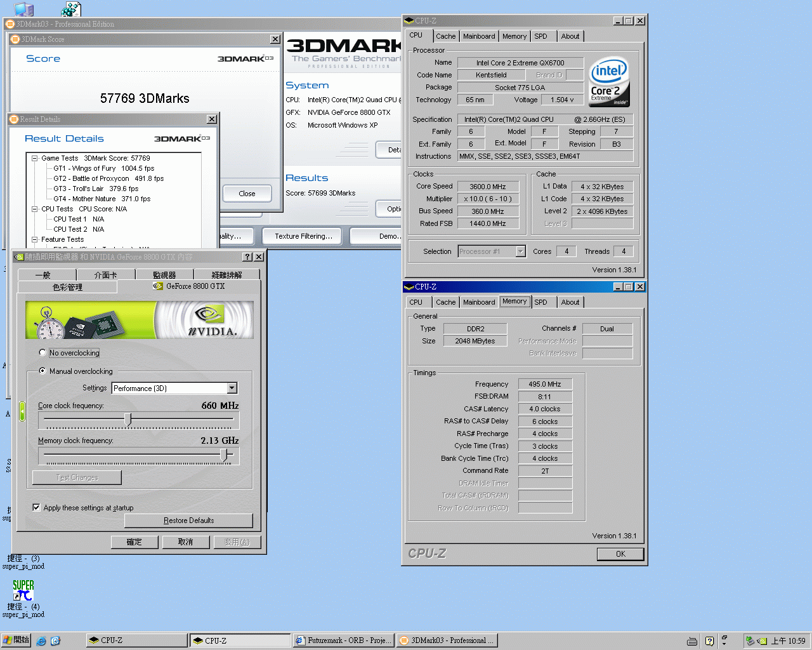Click My Computer desktop icon at top

click(x=23, y=9)
